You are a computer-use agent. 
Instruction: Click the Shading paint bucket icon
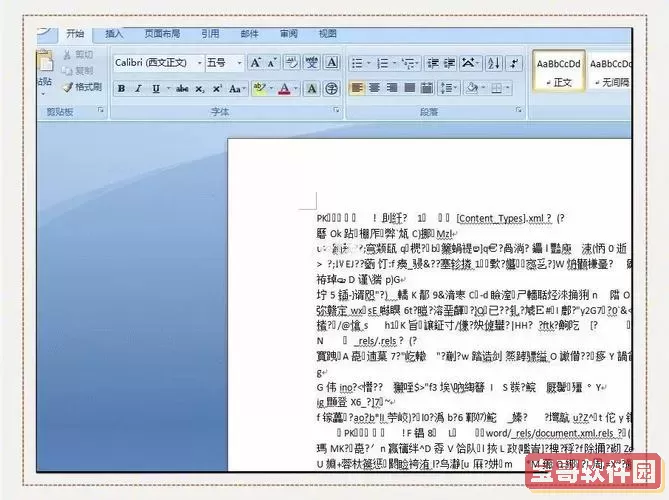tap(472, 88)
